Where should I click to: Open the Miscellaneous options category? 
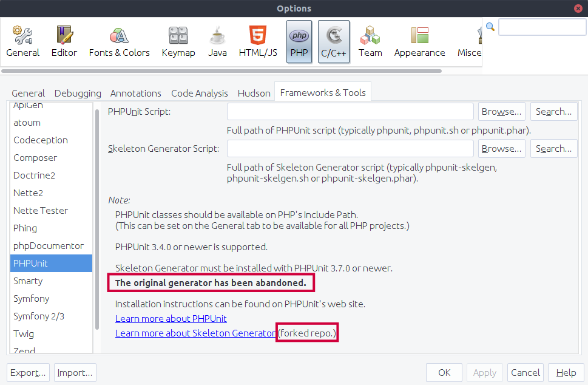click(x=468, y=42)
